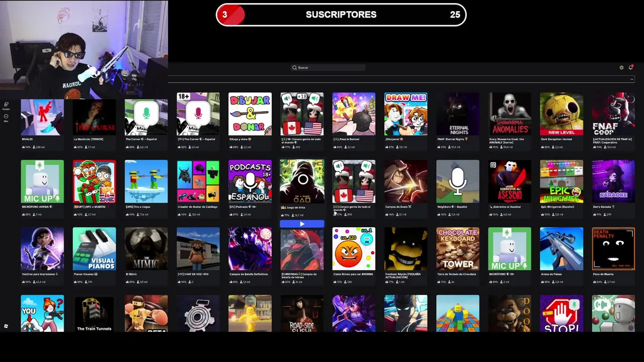Open the Pianos Visuales game tile
This screenshot has width=644, height=362.
coord(94,249)
